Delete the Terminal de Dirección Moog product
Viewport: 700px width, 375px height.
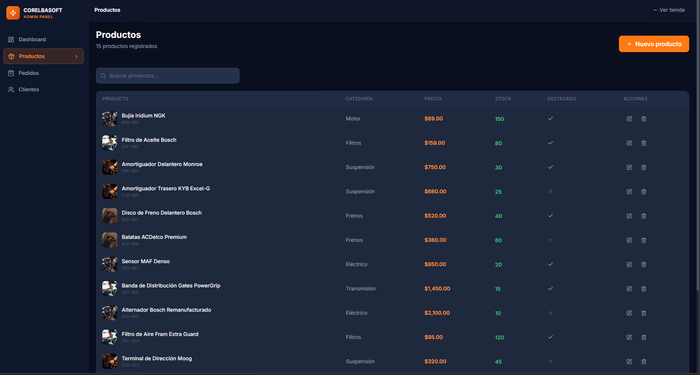coord(643,362)
